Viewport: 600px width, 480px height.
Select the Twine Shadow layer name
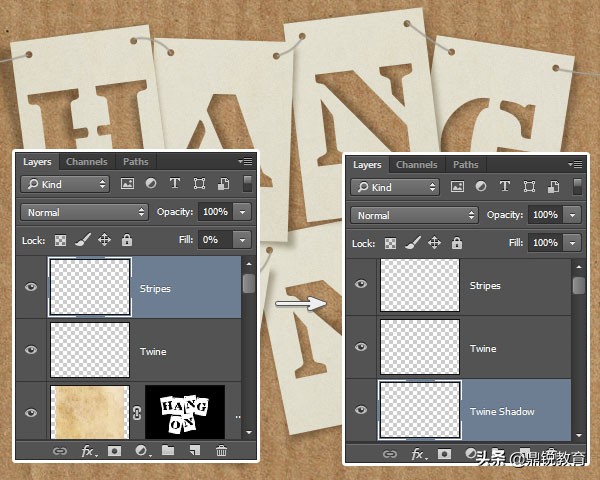502,411
